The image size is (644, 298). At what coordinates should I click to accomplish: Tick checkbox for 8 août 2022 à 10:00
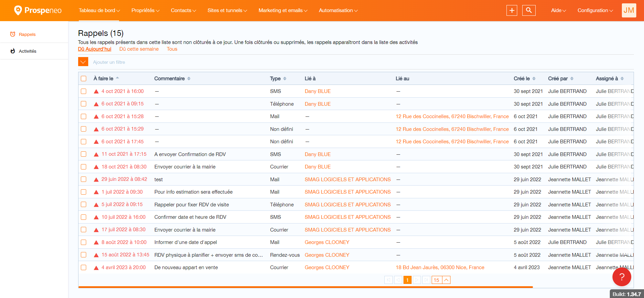pos(84,242)
